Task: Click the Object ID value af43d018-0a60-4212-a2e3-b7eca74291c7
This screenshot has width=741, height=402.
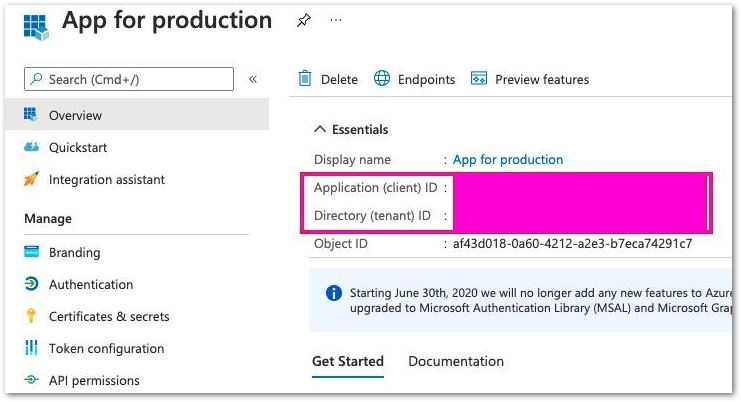Action: click(x=572, y=244)
